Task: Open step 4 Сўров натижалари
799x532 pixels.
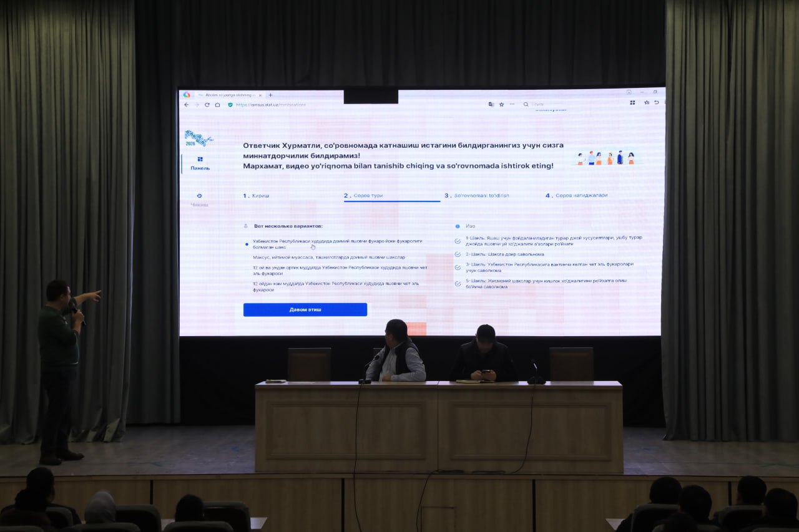Action: coord(576,196)
